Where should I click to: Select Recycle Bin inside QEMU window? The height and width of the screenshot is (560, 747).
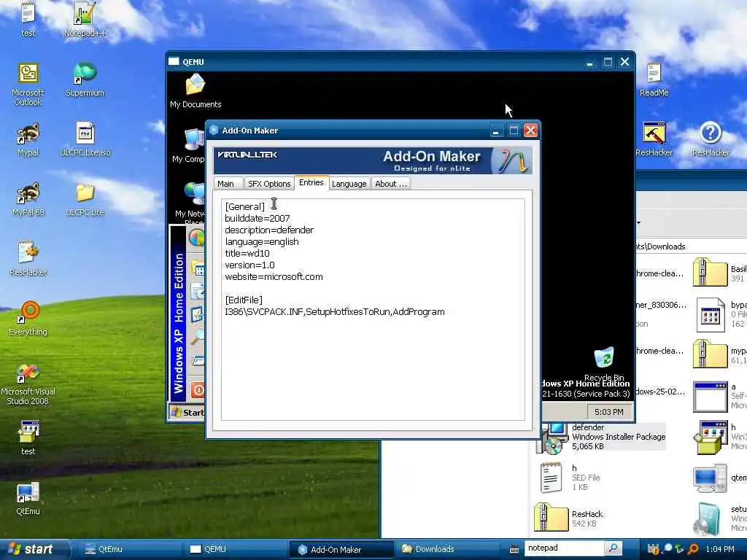pos(604,365)
